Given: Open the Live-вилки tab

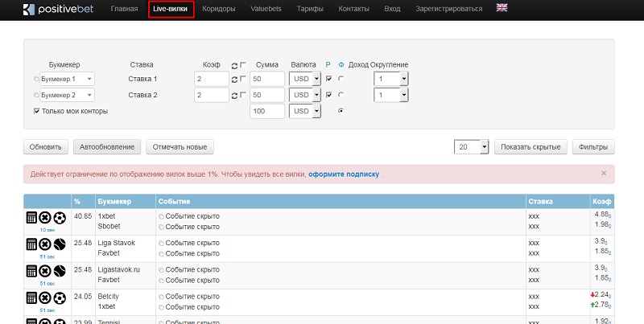Looking at the screenshot, I should (x=171, y=9).
